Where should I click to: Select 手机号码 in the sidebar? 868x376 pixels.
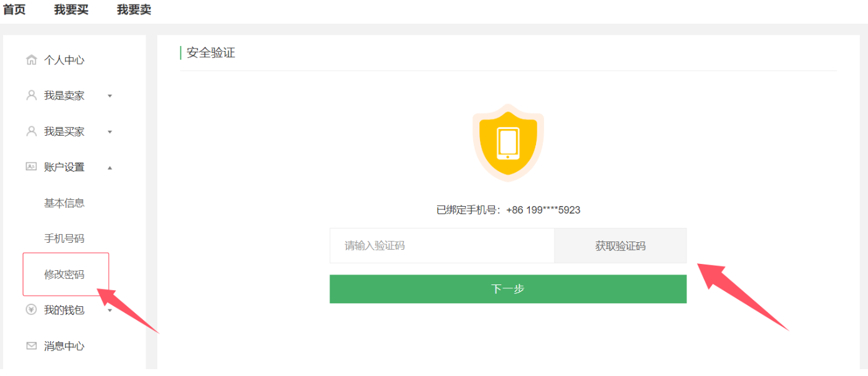[64, 238]
